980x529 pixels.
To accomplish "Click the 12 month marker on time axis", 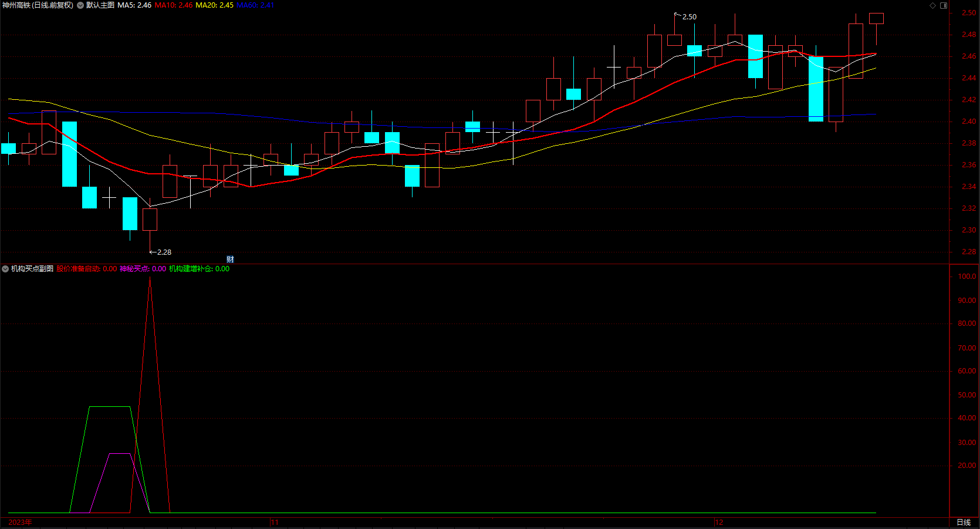I will 719,522.
